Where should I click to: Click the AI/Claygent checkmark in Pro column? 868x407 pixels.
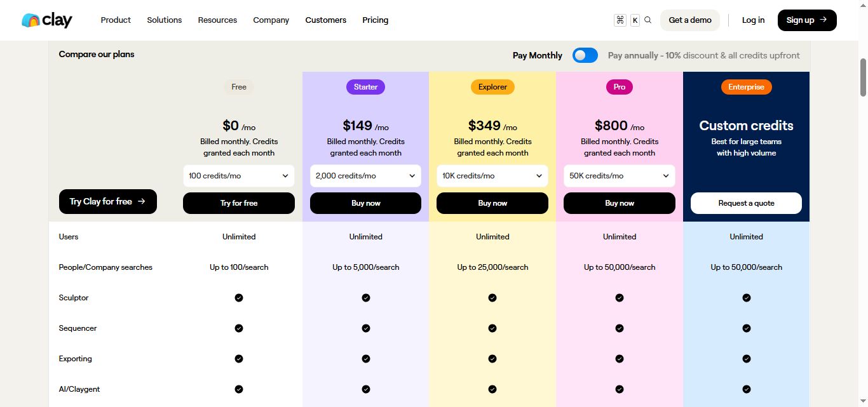coord(619,389)
